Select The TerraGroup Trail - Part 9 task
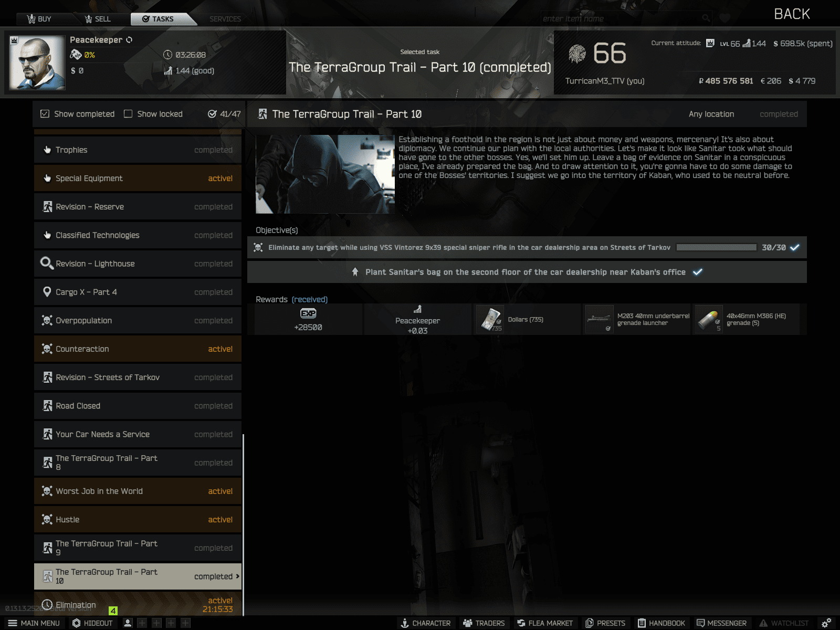The width and height of the screenshot is (840, 630). tap(138, 548)
